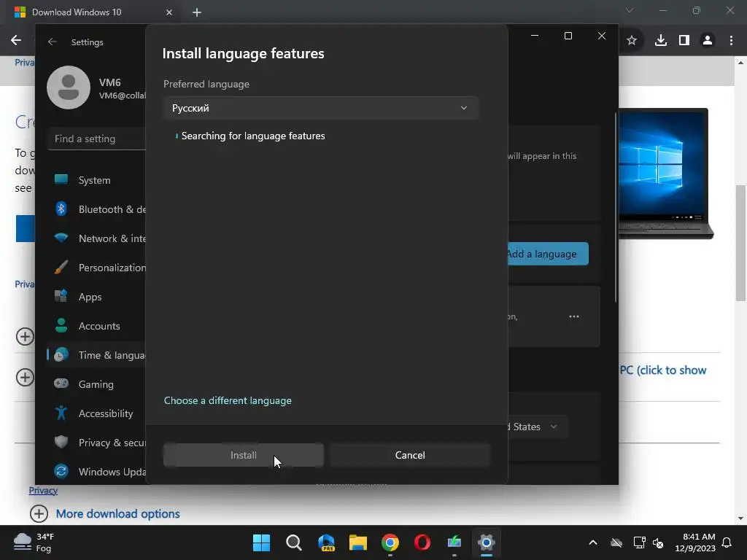Open Privacy & security settings
This screenshot has height=560, width=747.
tap(97, 443)
